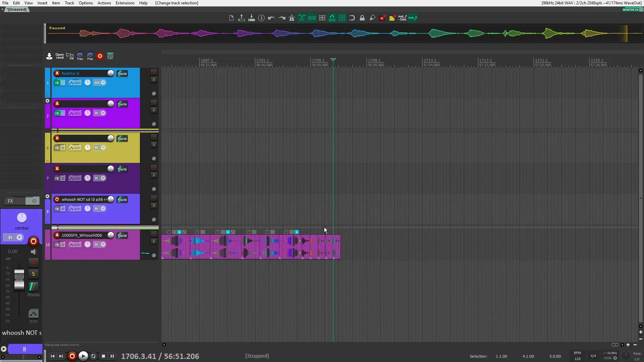Toggle envelope points move with items icon

pyautogui.click(x=332, y=18)
